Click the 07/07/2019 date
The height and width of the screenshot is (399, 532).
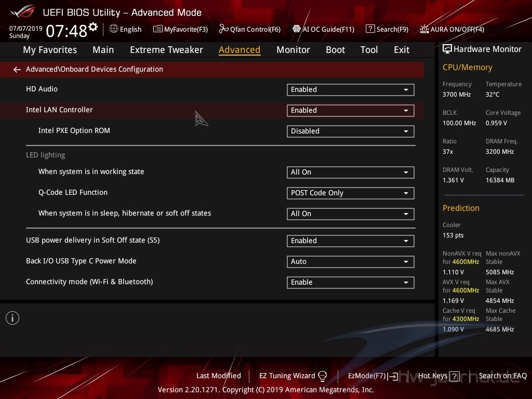point(26,29)
